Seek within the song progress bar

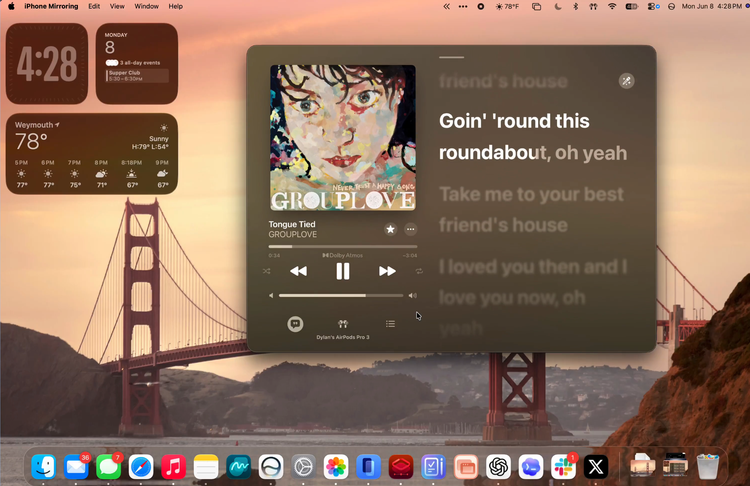point(342,247)
